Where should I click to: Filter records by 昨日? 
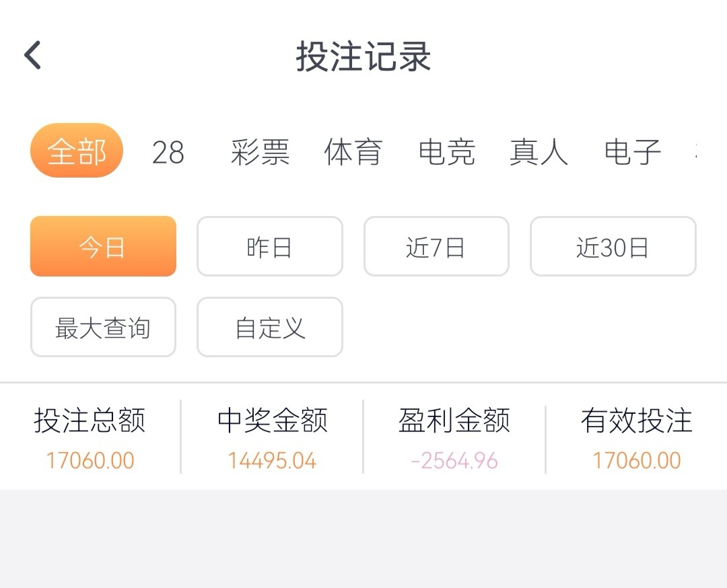point(269,246)
